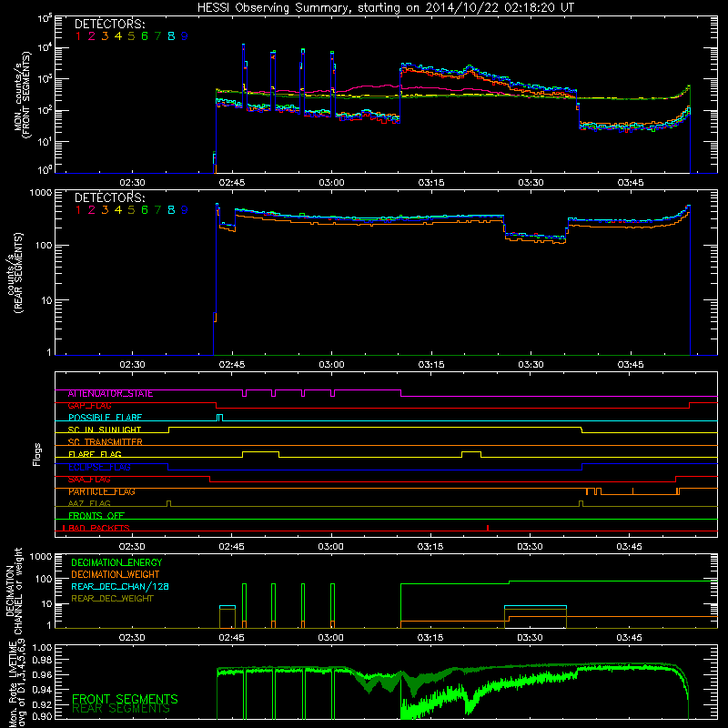Click the 0.92 tick on livetime axis
This screenshot has width=728, height=728.
(x=42, y=704)
